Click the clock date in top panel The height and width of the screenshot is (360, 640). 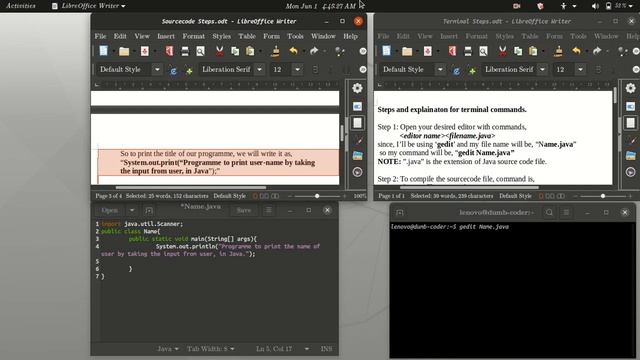[320, 6]
